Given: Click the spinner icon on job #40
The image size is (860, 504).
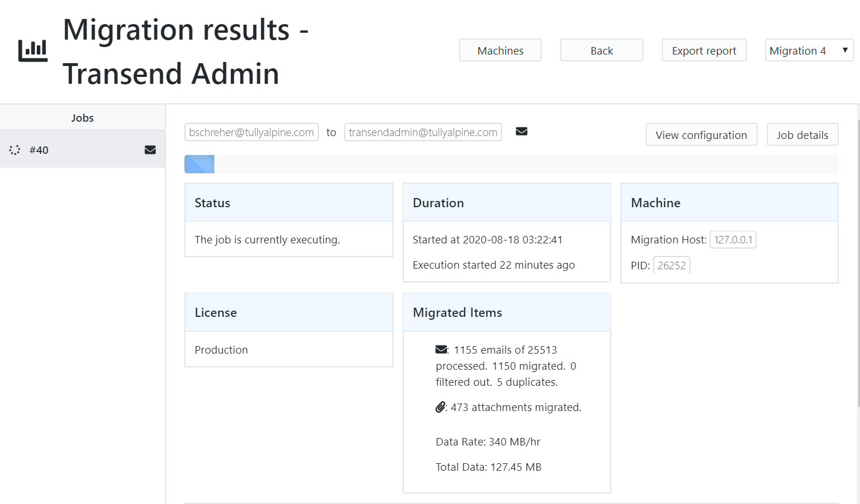Looking at the screenshot, I should point(15,150).
